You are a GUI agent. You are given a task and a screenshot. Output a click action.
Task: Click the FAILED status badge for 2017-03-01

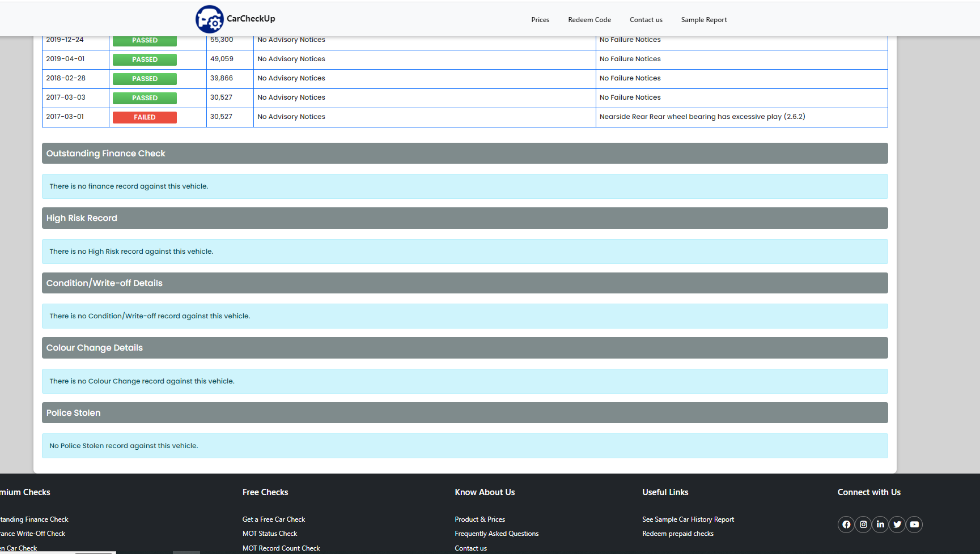click(x=145, y=117)
